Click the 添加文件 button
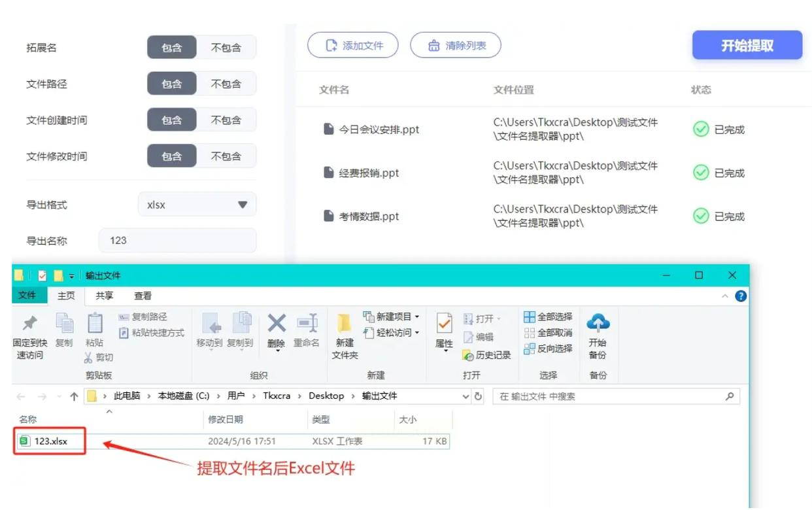The height and width of the screenshot is (510, 812). [353, 45]
